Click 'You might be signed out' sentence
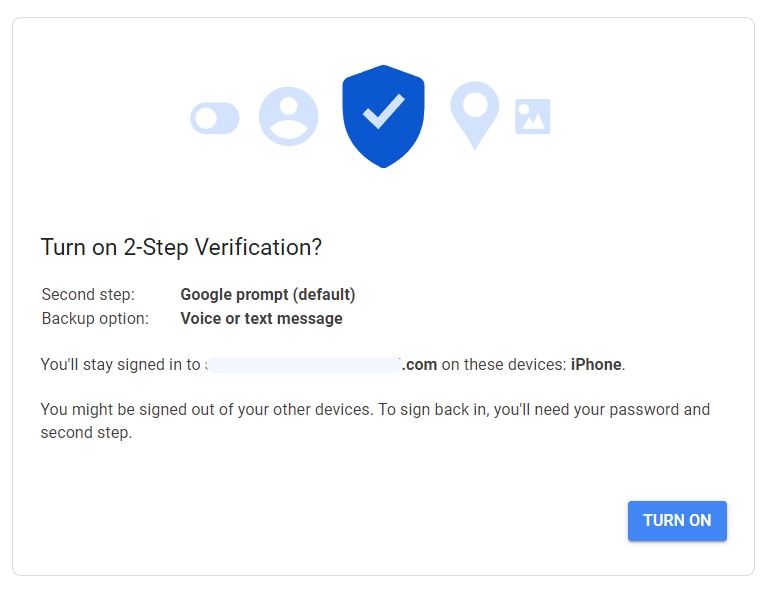Screen dimensions: 764x595 tap(126, 410)
